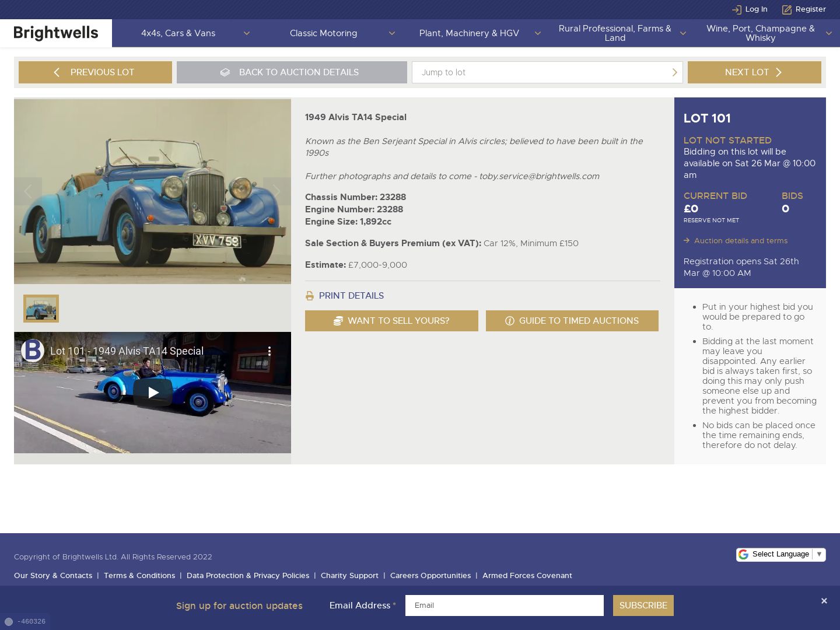Close the auction updates signup bar
Screen dimensions: 840x630
pos(824,601)
